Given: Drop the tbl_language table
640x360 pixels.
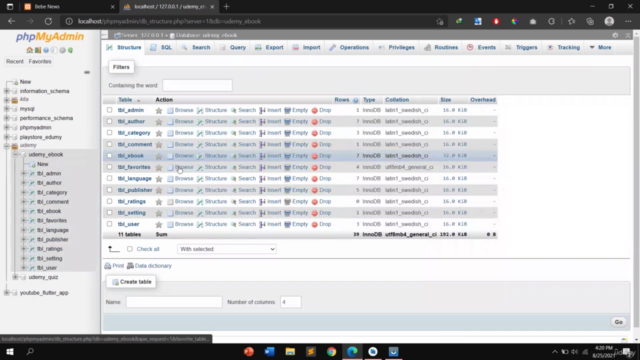Looking at the screenshot, I should coord(322,179).
